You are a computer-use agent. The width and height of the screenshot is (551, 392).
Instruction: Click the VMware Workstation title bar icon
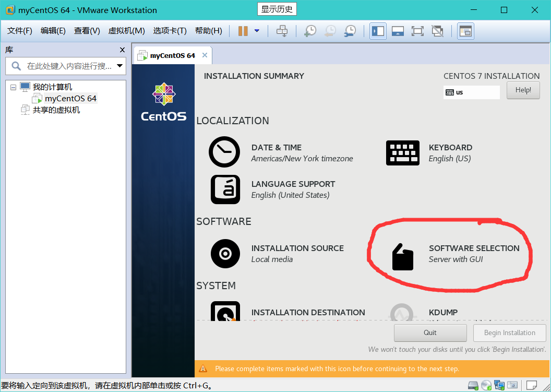(10, 10)
